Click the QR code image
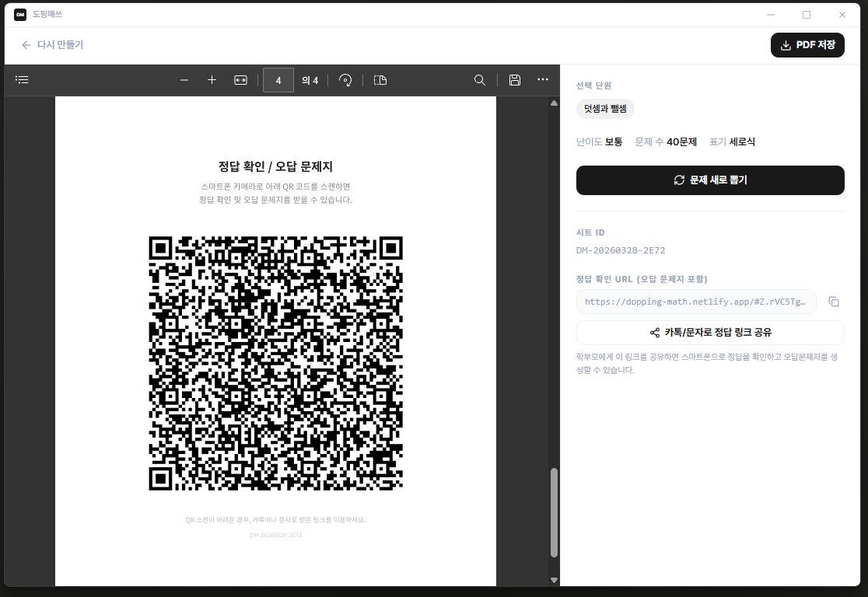This screenshot has width=868, height=597. (275, 363)
